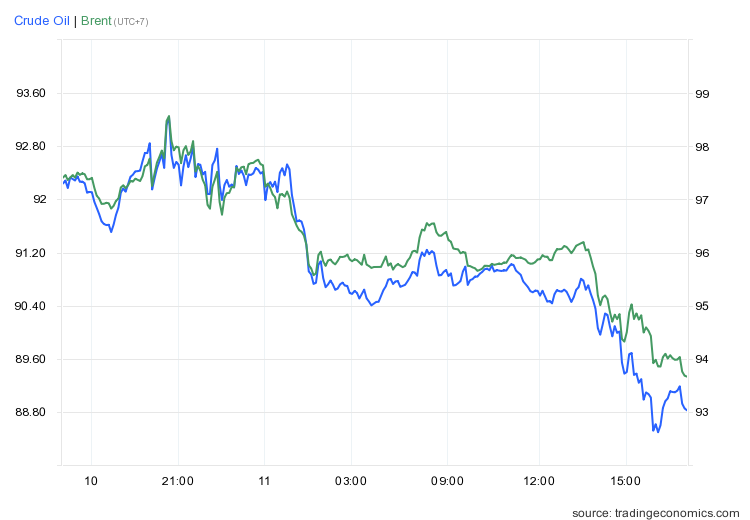Select the 21:00 time axis label

(178, 482)
